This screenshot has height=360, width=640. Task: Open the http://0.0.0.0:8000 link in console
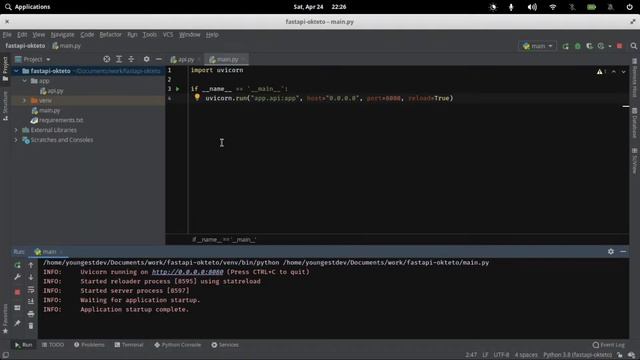[x=187, y=272]
